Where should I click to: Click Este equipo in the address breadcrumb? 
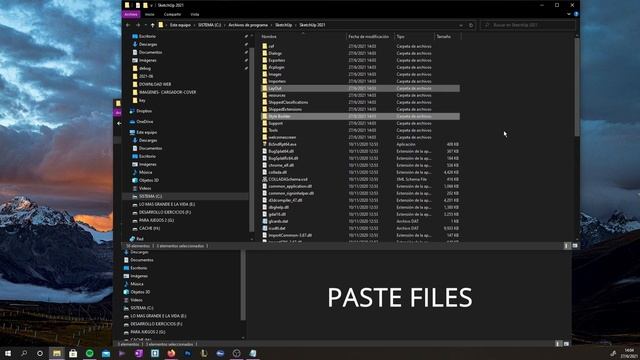[x=180, y=25]
